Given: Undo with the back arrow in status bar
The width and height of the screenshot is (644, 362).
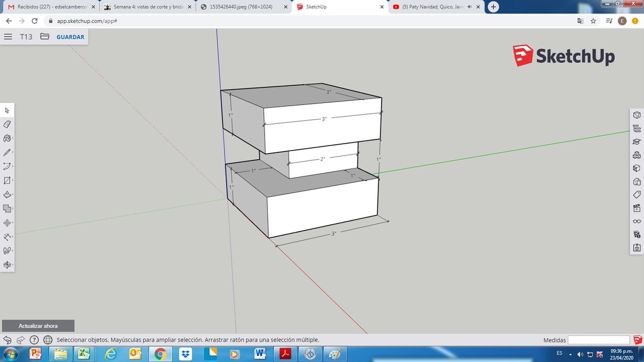Looking at the screenshot, I should (x=8, y=339).
